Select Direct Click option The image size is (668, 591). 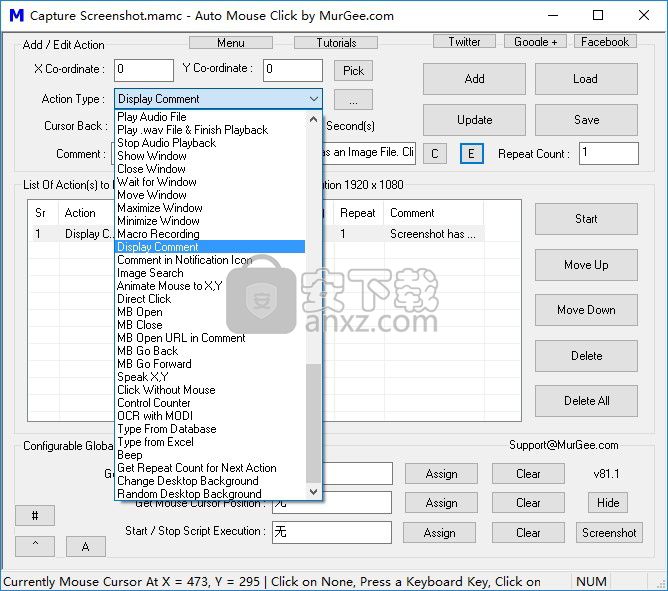[x=144, y=299]
